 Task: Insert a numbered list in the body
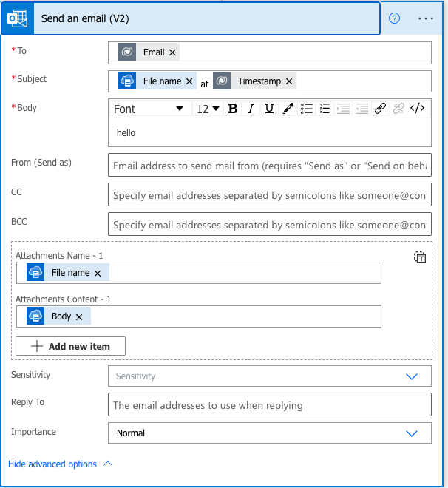pos(325,109)
